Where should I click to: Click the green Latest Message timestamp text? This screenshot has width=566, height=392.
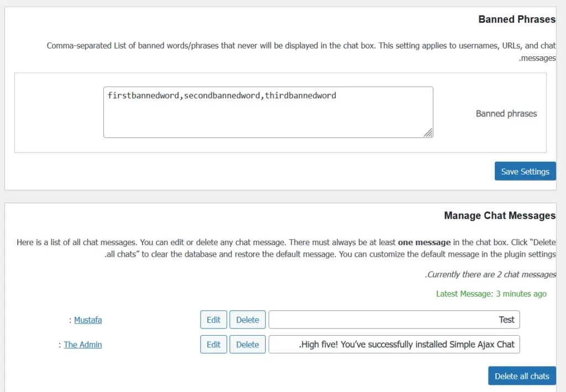(x=491, y=294)
